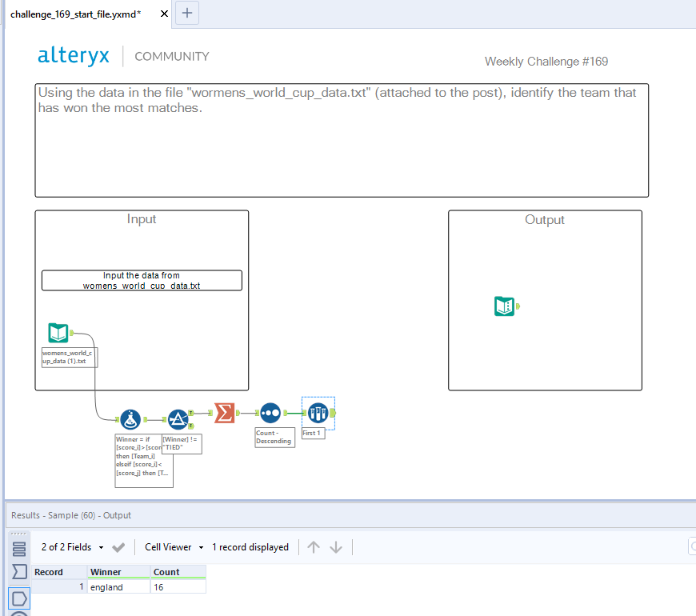Viewport: 696px width, 616px height.
Task: Click the Sort tool output anchor
Action: pyautogui.click(x=286, y=413)
